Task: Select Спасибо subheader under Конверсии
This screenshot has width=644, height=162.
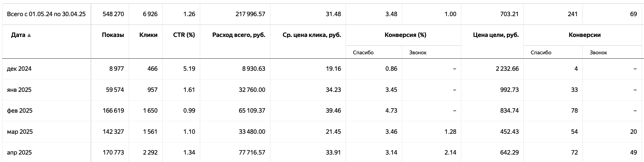Action: [541, 52]
